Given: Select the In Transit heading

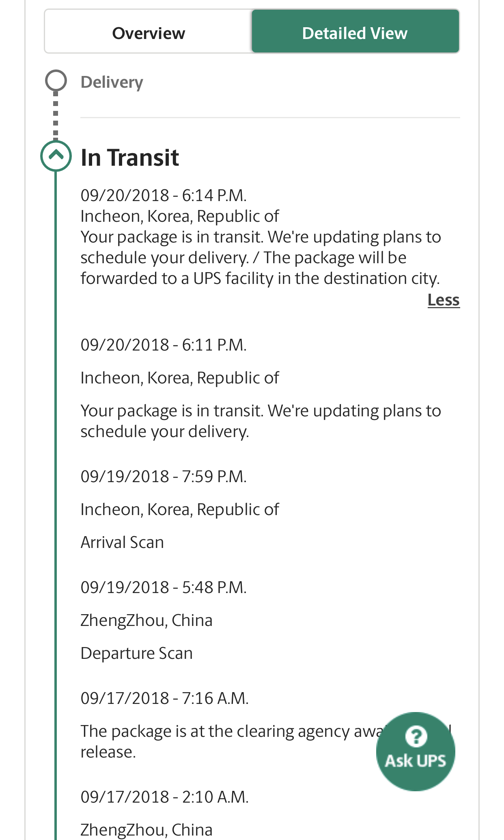Looking at the screenshot, I should 130,157.
